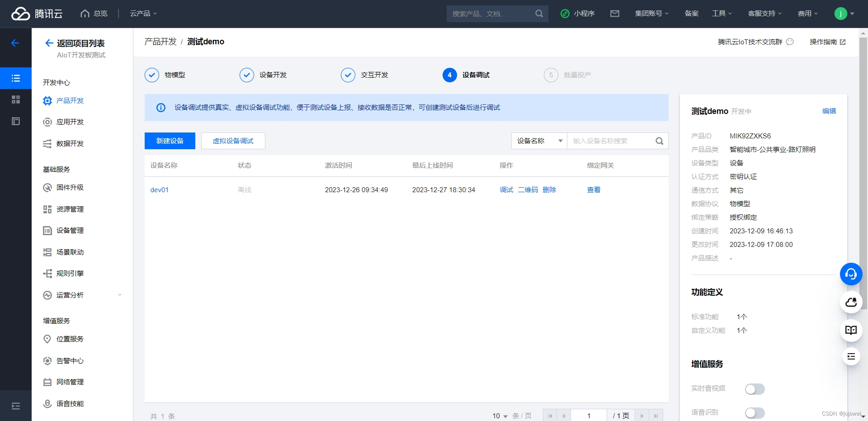Collapse sidebar with the back arrow icon
868x421 pixels.
tap(15, 43)
